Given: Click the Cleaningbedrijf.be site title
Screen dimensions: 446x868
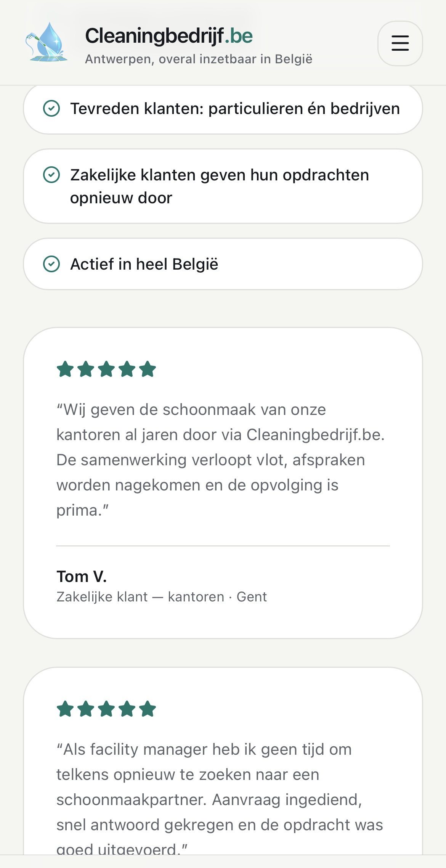Looking at the screenshot, I should tap(169, 36).
